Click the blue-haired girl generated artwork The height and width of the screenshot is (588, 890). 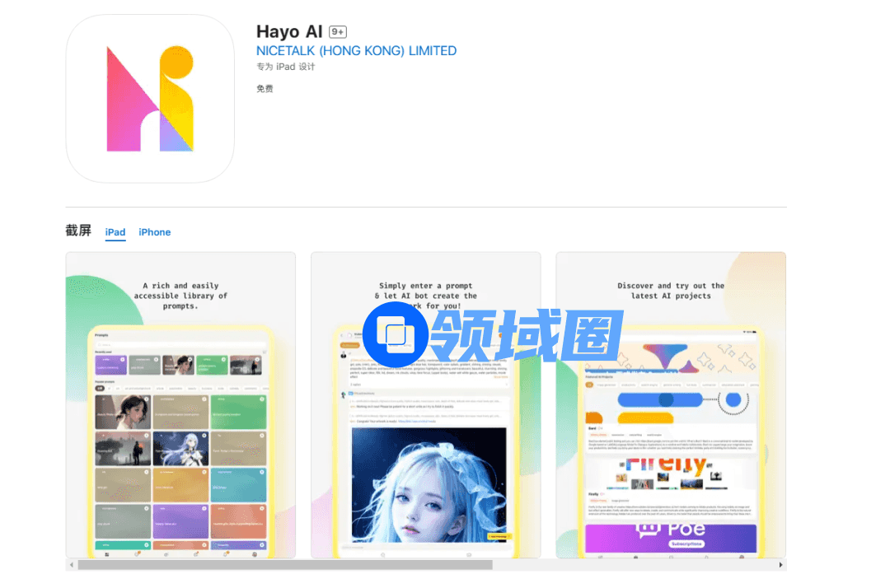point(428,484)
